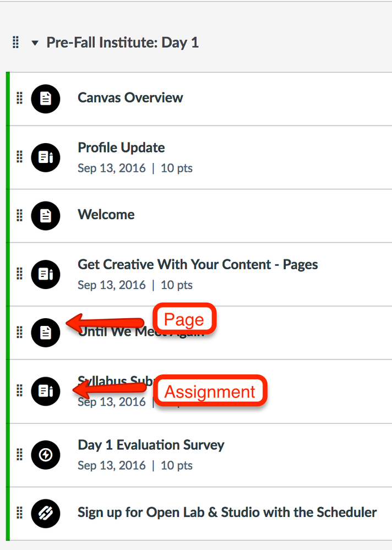Click the Day 1 Evaluation Survey quiz icon
The height and width of the screenshot is (550, 392).
tap(46, 455)
